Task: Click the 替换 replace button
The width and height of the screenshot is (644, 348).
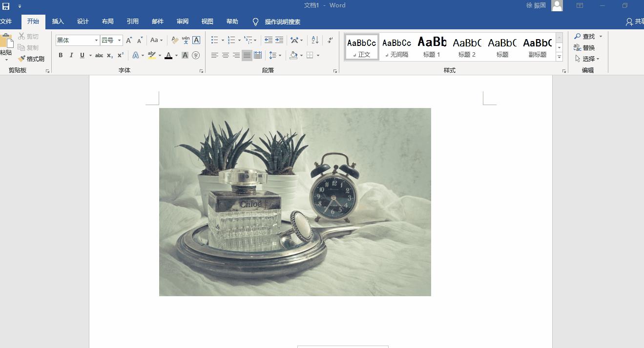Action: 584,47
